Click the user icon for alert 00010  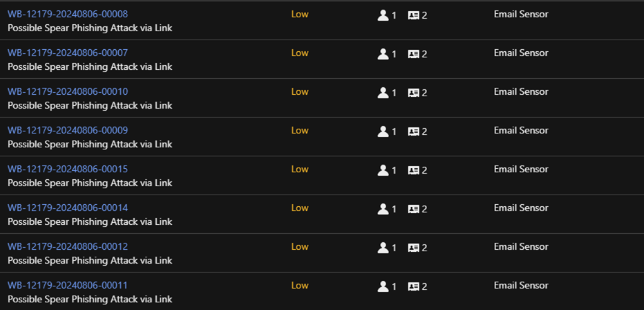[383, 92]
